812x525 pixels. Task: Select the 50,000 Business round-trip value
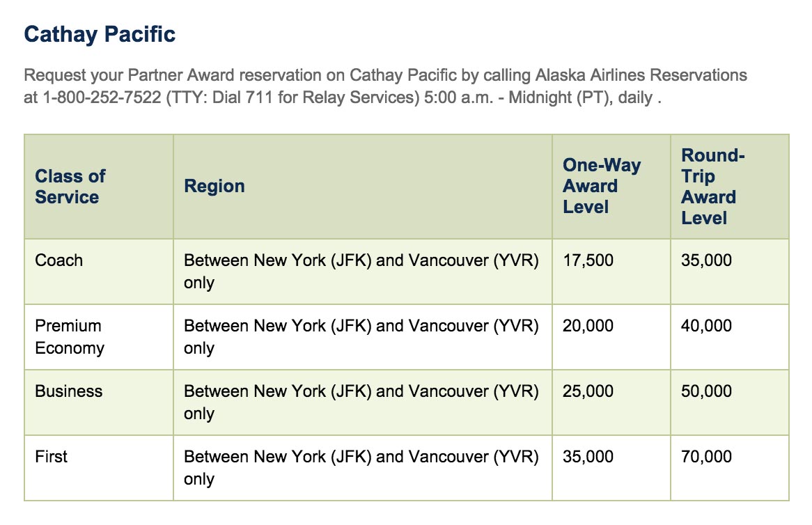click(707, 391)
